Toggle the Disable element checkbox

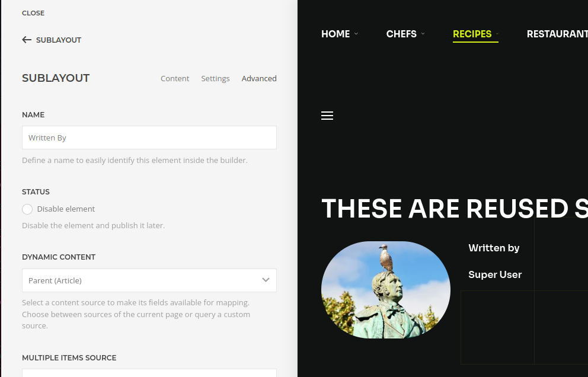pos(27,209)
